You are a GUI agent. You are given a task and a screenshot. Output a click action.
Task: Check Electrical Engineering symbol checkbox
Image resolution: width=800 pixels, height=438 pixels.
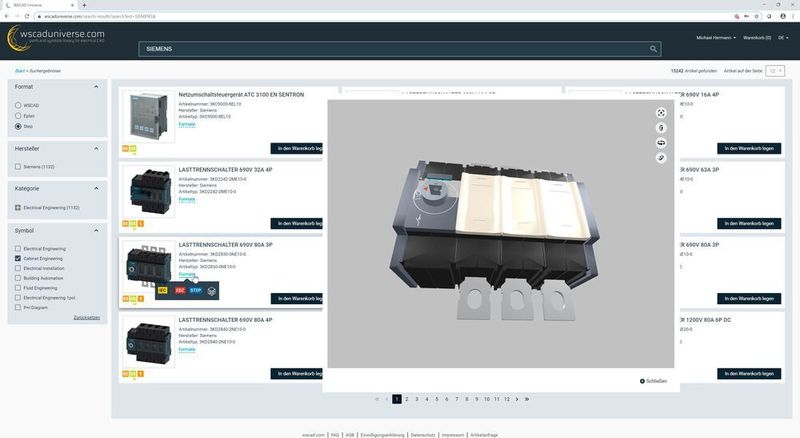pos(18,249)
